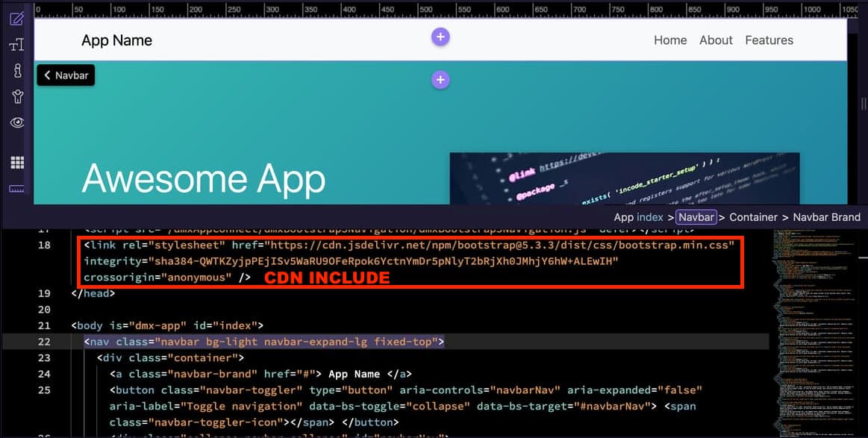Image resolution: width=868 pixels, height=438 pixels.
Task: Click the Home nav link
Action: pyautogui.click(x=670, y=40)
